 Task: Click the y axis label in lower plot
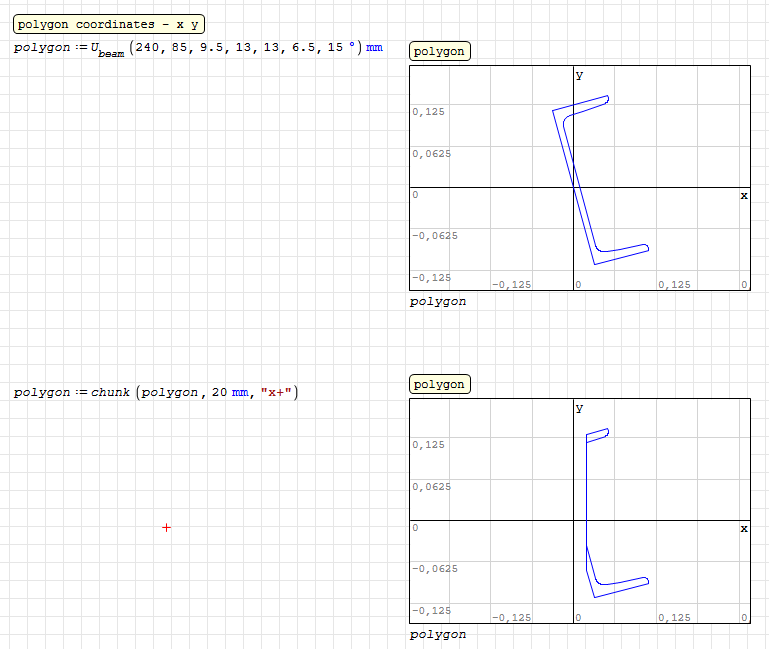point(579,408)
